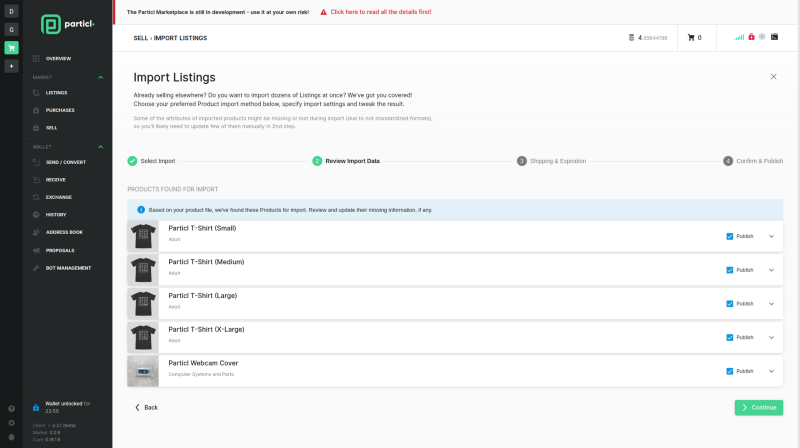This screenshot has height=448, width=800.
Task: Expand Particl Webcam Cover row chevron
Action: [771, 371]
